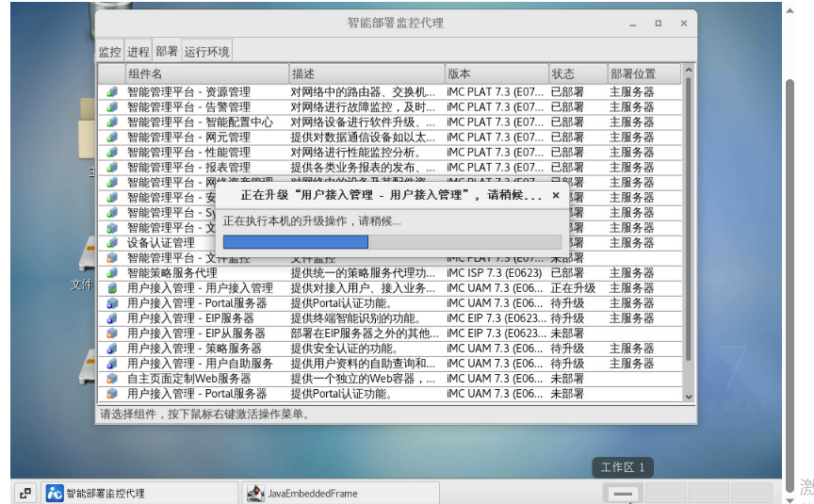Image resolution: width=814 pixels, height=504 pixels.
Task: Select 自主页面定制Web服务器 component name
Action: click(189, 379)
